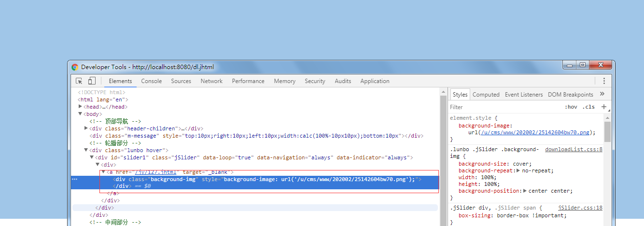Select the 顶部导航 comment node
644x226 pixels.
point(115,121)
